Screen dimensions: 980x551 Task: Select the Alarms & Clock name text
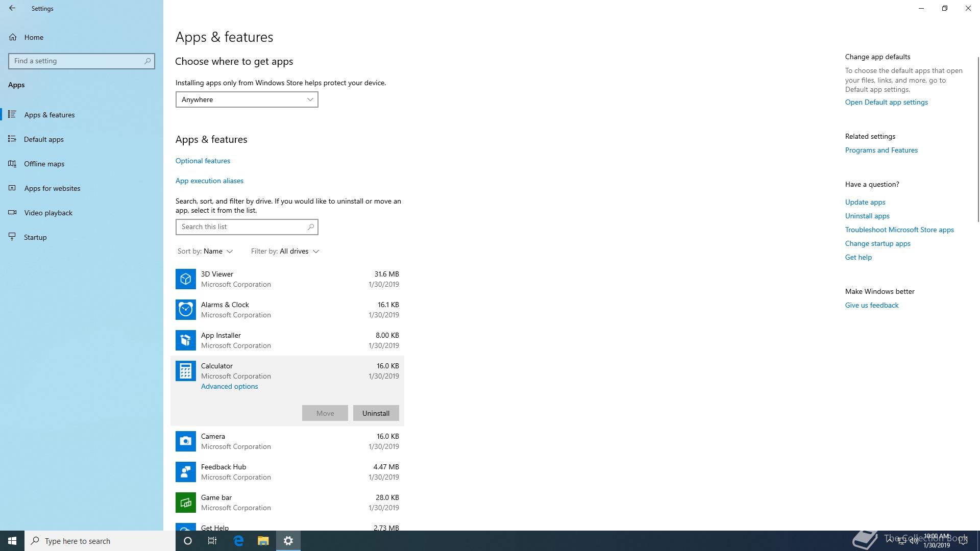[225, 305]
